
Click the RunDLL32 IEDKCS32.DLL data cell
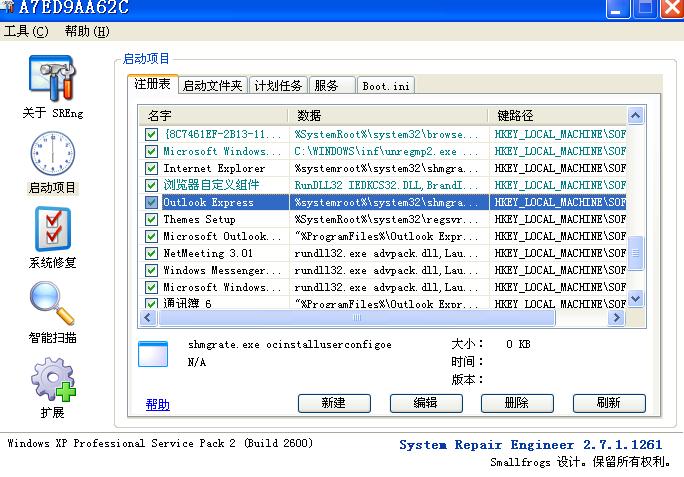point(386,185)
